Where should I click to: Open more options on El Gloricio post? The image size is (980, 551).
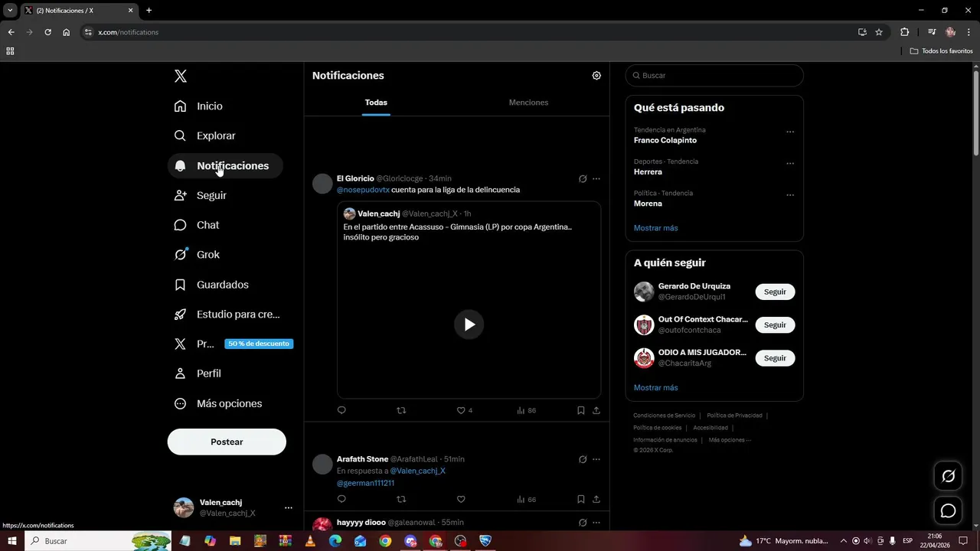tap(596, 178)
